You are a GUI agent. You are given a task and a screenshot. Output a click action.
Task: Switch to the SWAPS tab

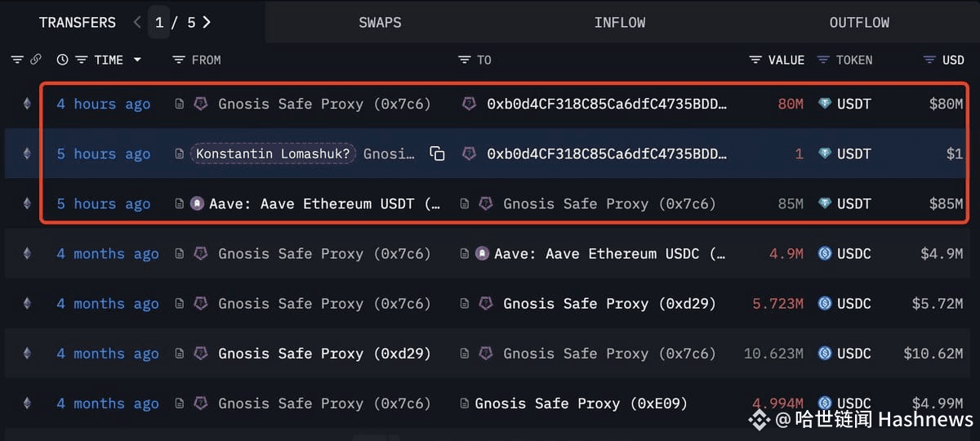(x=381, y=22)
